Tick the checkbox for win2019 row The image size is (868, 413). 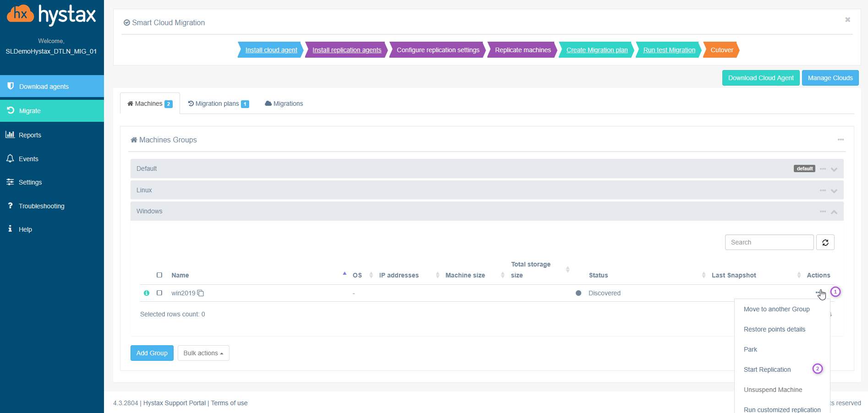tap(159, 293)
